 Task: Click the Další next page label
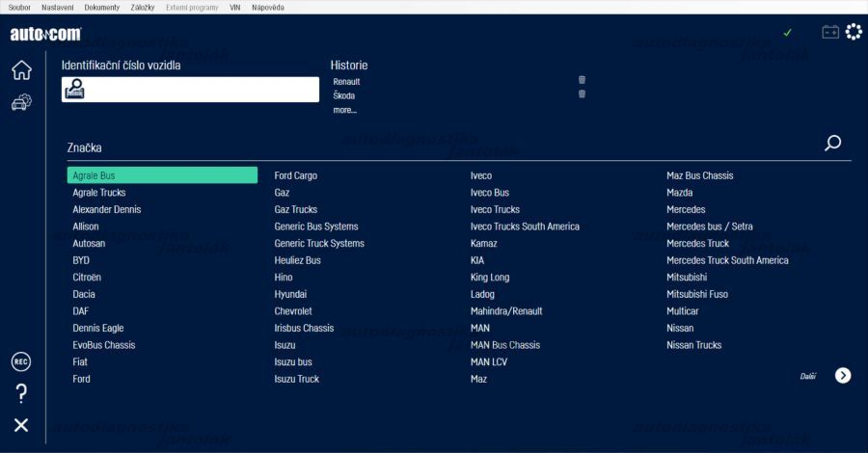click(807, 376)
